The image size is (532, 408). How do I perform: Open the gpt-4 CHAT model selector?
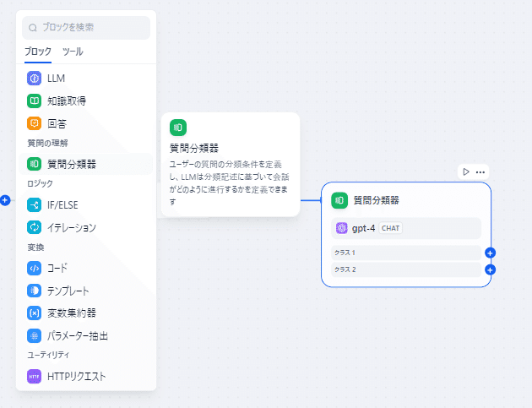405,228
